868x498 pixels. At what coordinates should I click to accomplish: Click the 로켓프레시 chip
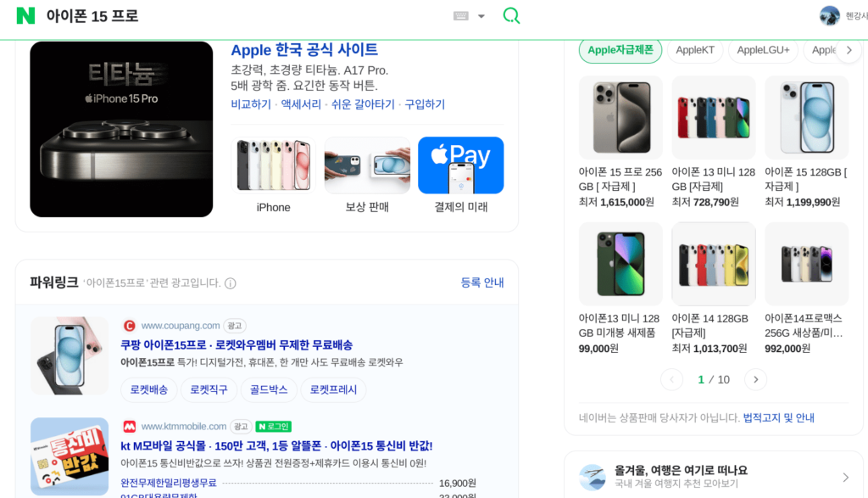pyautogui.click(x=333, y=390)
